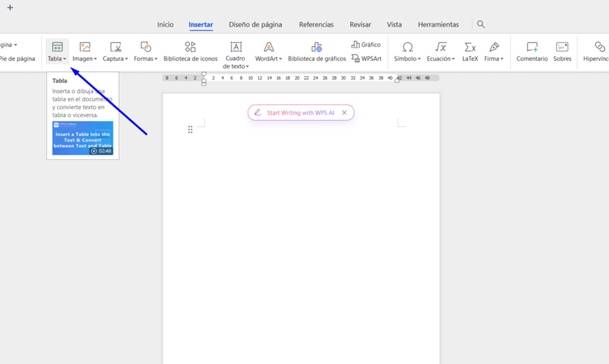Expand the Imagen dropdown arrow
This screenshot has width=609, height=364.
(95, 59)
